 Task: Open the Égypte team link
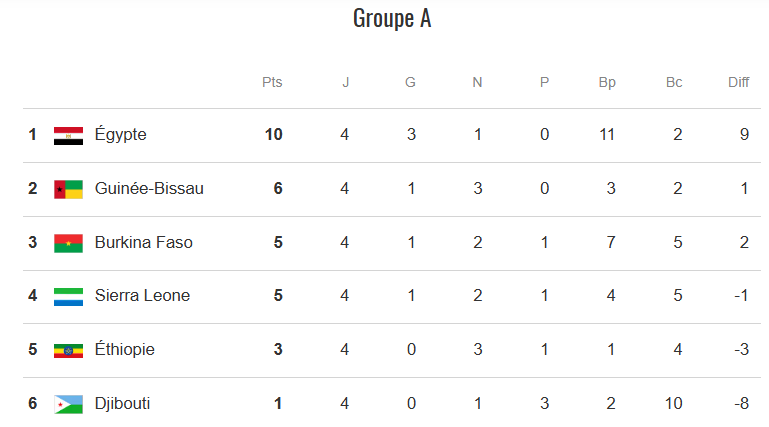tap(121, 135)
